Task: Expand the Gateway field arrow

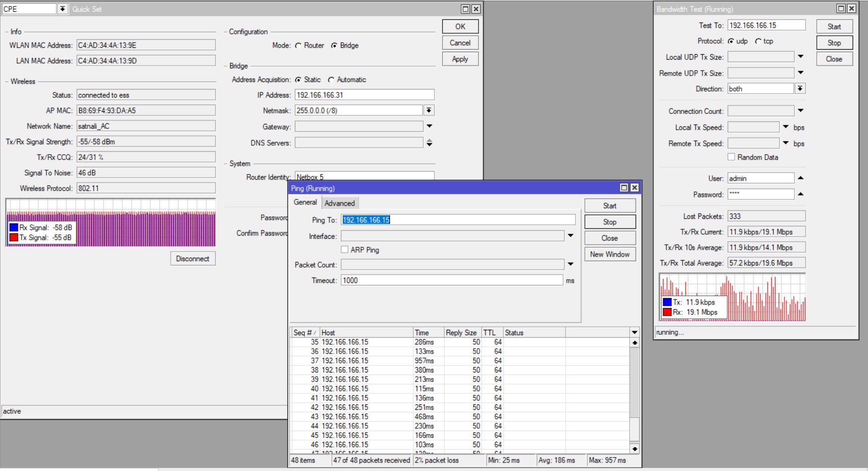Action: click(x=429, y=126)
